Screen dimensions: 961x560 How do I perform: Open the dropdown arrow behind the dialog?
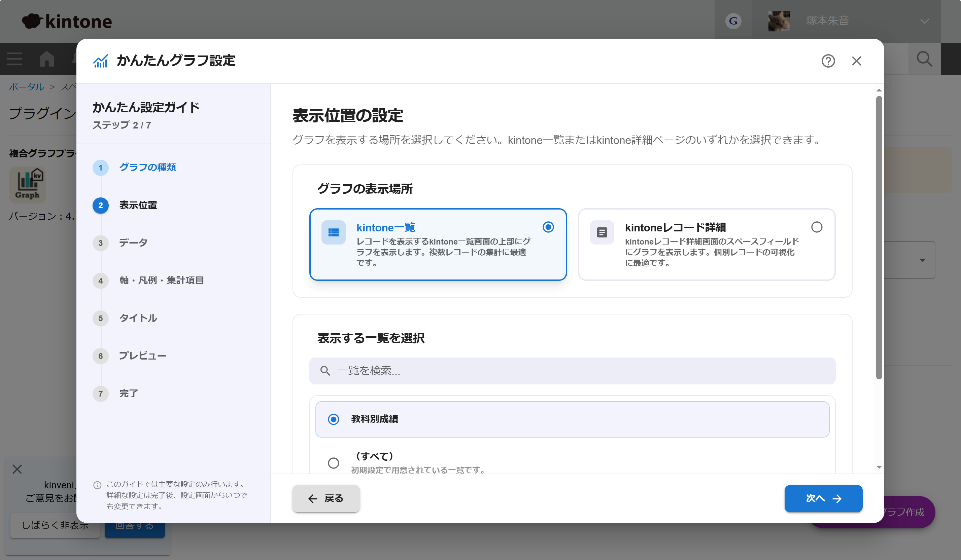(x=922, y=260)
